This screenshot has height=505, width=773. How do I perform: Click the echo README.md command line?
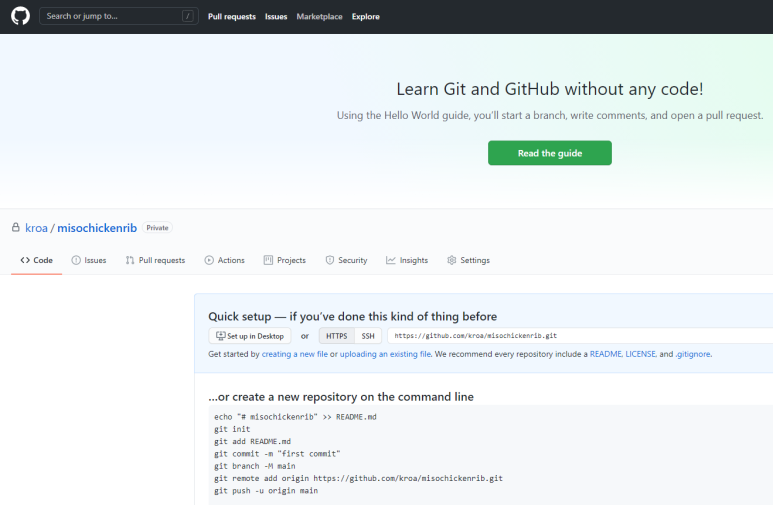pos(295,417)
